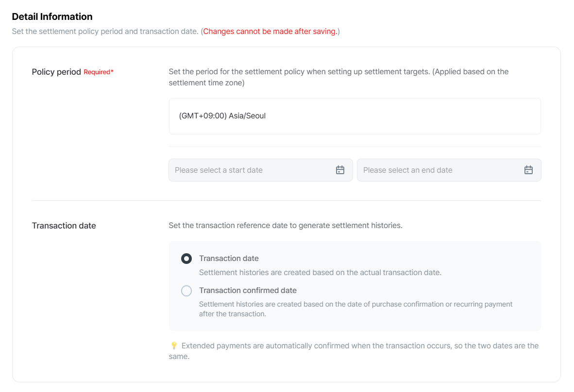Click the 'Transaction date' section label on left
Screen dimensions: 574x392
click(x=64, y=226)
